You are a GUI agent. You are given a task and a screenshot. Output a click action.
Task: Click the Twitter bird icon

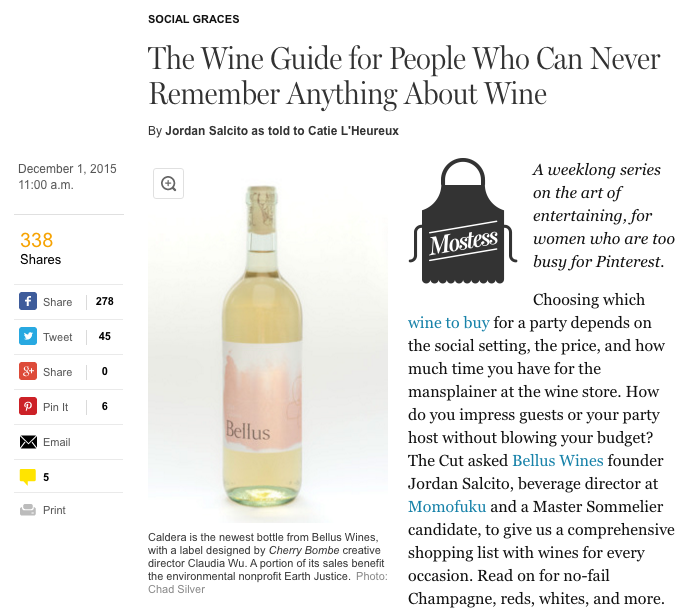click(x=28, y=337)
